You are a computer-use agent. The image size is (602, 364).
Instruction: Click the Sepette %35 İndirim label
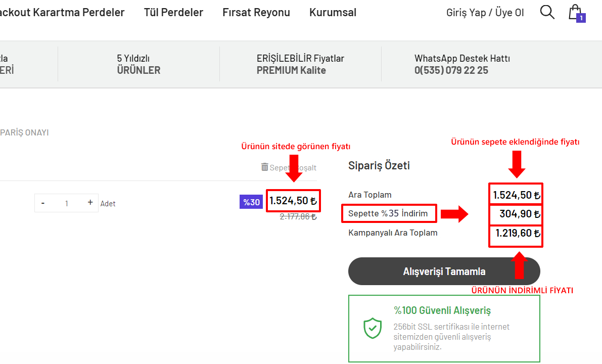(388, 213)
